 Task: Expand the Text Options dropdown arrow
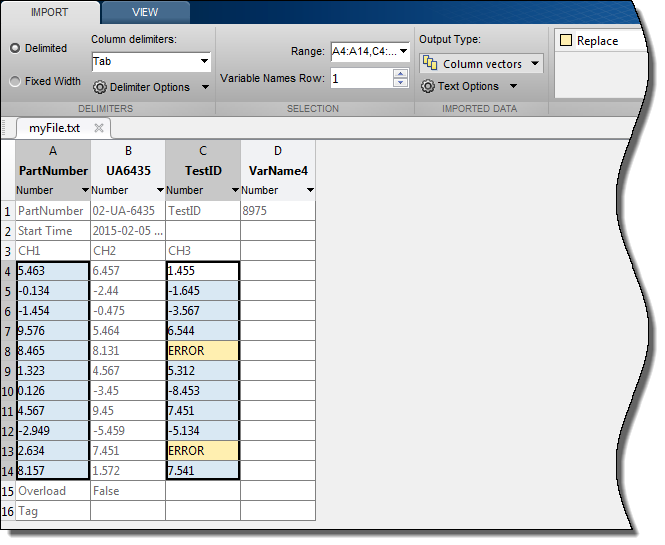[x=513, y=87]
